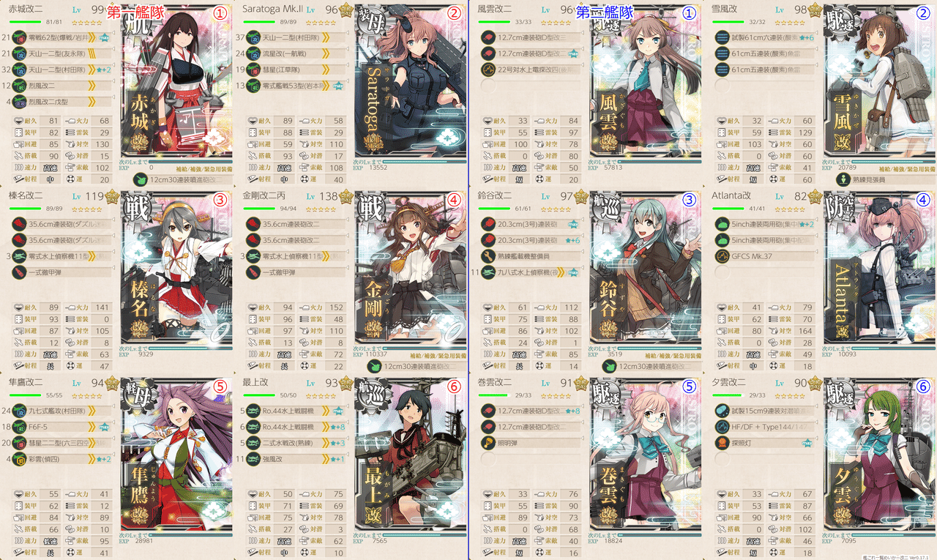Select Yuugumo's 探照灯 searchlight icon
This screenshot has height=560, width=937.
724,443
